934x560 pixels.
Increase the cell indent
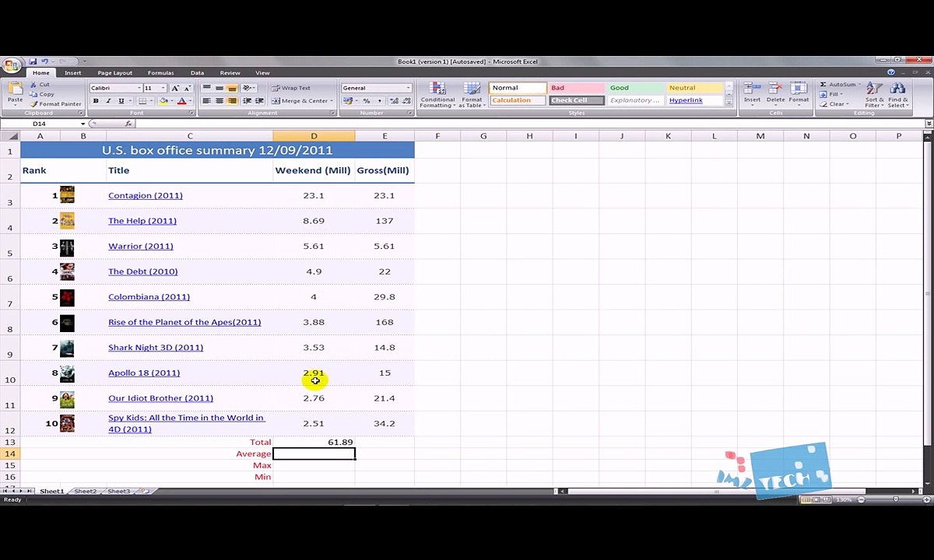258,101
